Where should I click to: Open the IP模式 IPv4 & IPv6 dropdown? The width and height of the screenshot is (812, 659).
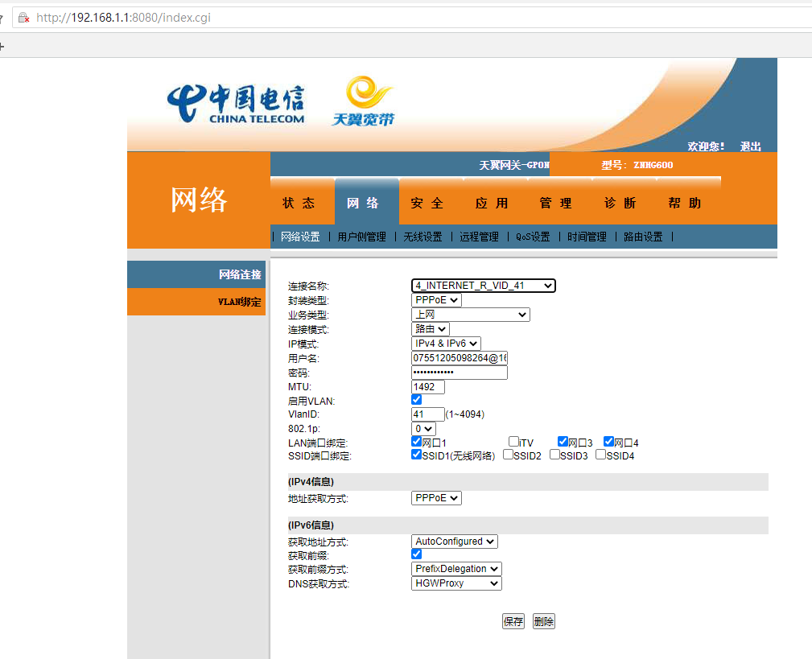pos(446,344)
